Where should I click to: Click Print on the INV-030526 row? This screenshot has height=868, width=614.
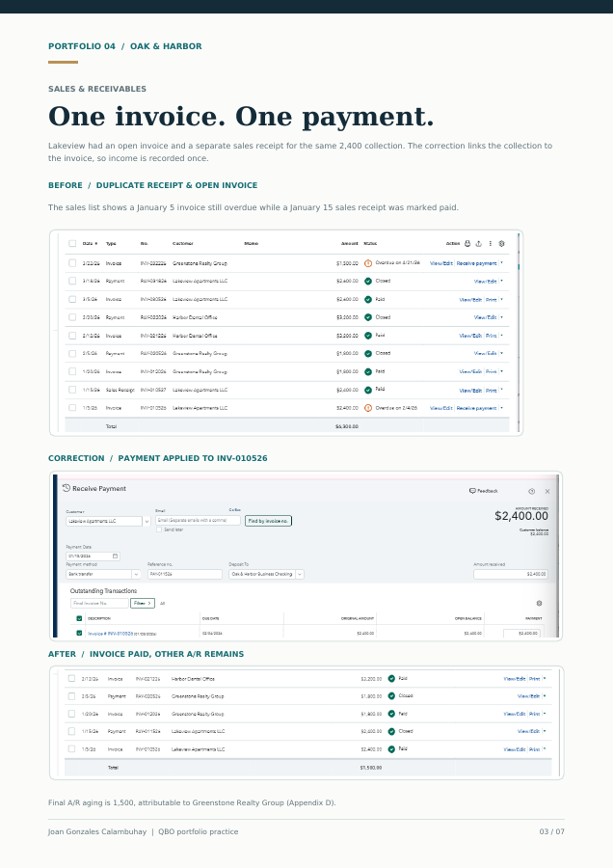point(492,300)
